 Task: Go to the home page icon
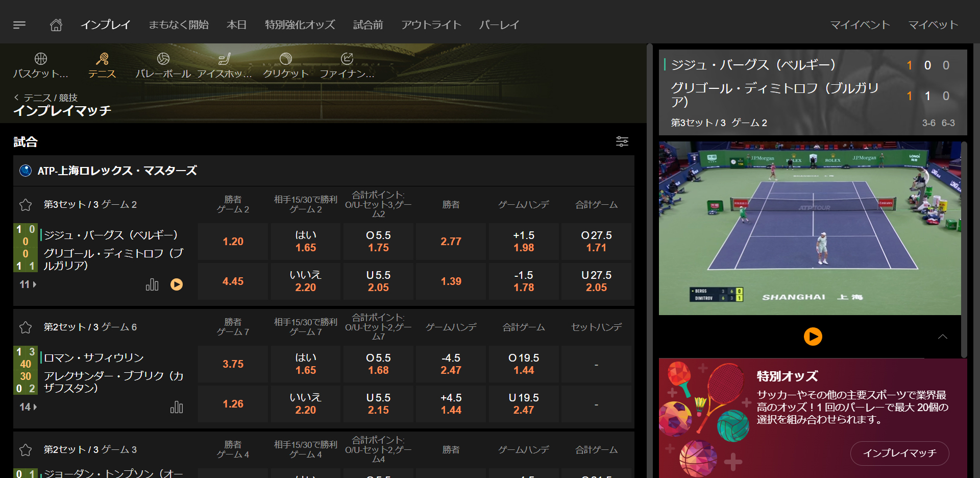[56, 25]
